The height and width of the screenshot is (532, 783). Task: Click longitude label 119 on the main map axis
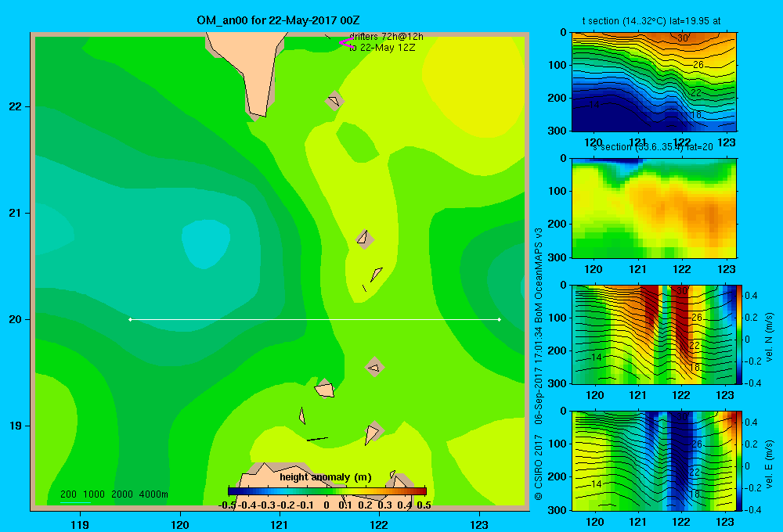(80, 524)
